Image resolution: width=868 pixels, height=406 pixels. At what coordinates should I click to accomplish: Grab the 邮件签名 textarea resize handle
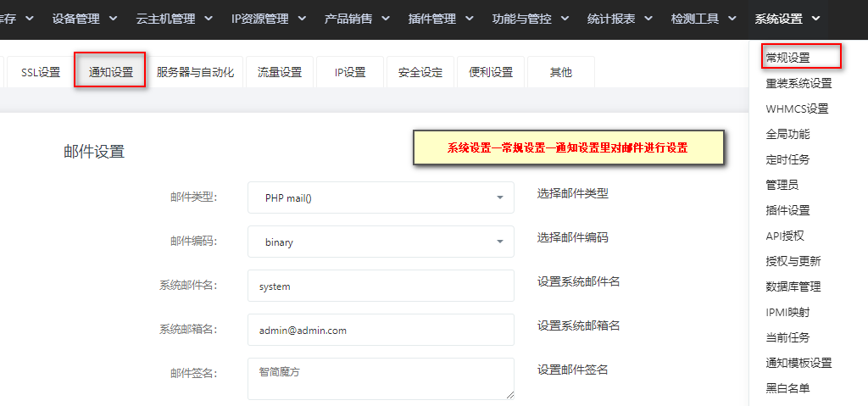(509, 395)
